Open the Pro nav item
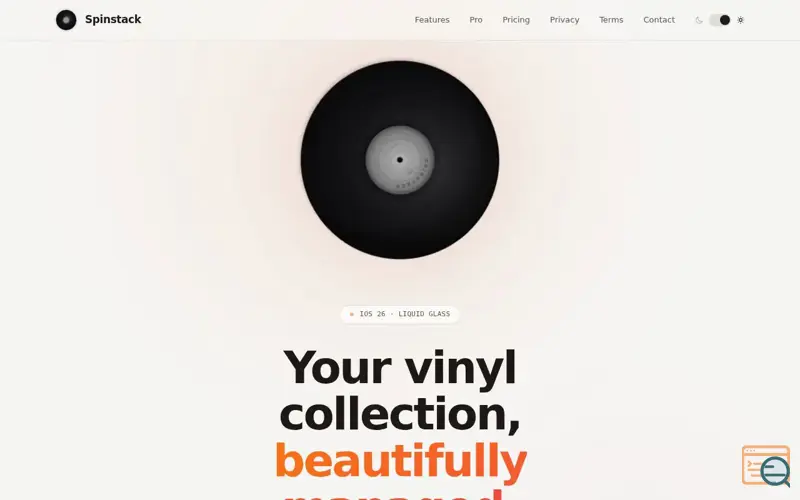This screenshot has height=500, width=800. pos(476,20)
